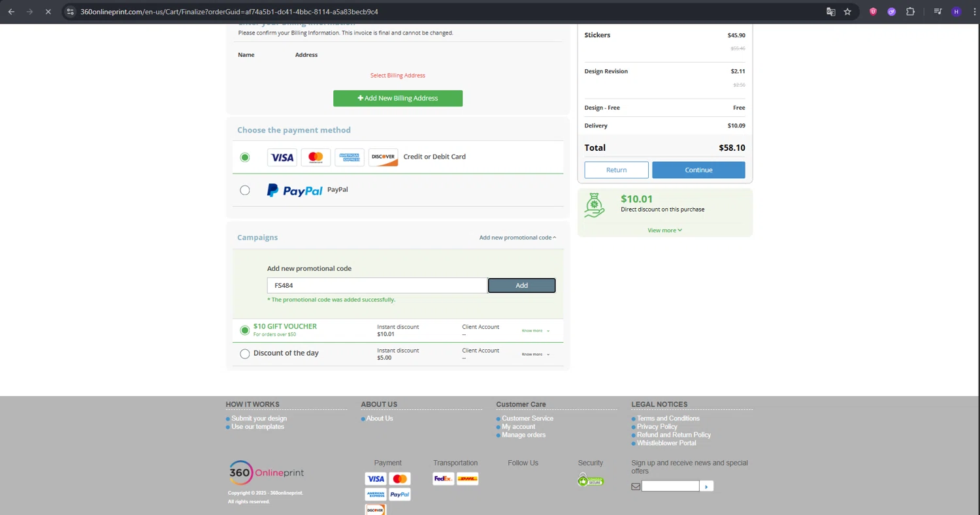This screenshot has width=980, height=515.
Task: Bookmark this page with the star icon
Action: point(847,12)
